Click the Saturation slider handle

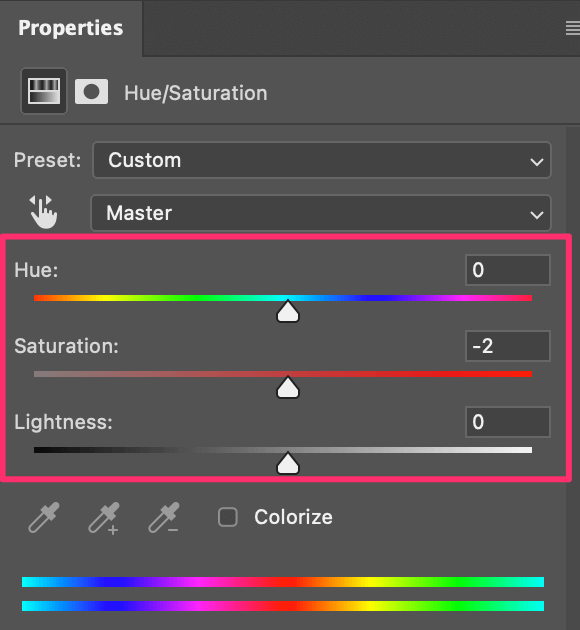point(288,387)
